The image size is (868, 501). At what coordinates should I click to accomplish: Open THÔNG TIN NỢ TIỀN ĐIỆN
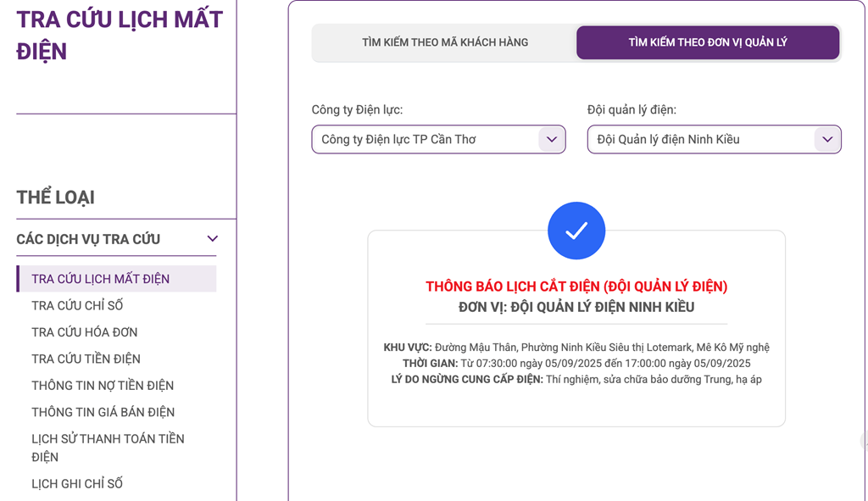point(103,386)
